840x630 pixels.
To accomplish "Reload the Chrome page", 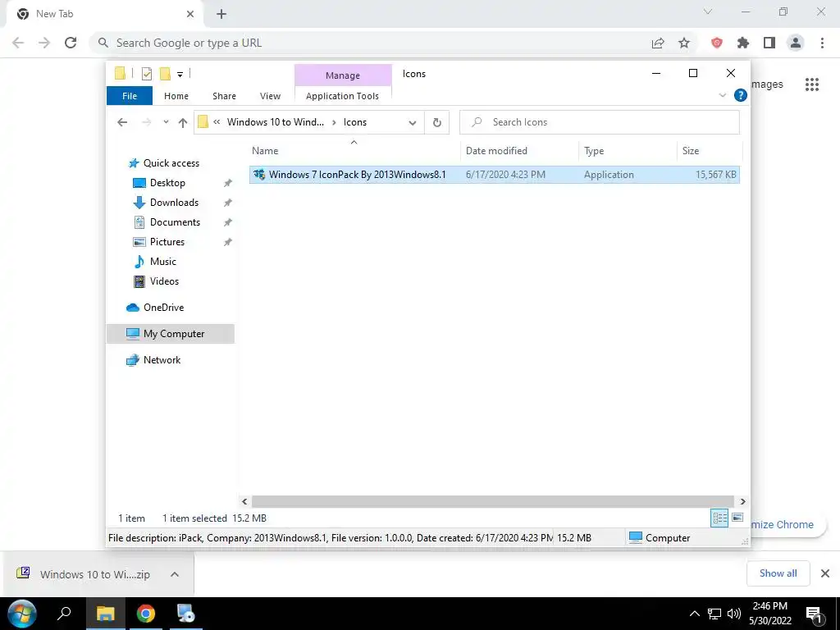I will coord(71,43).
